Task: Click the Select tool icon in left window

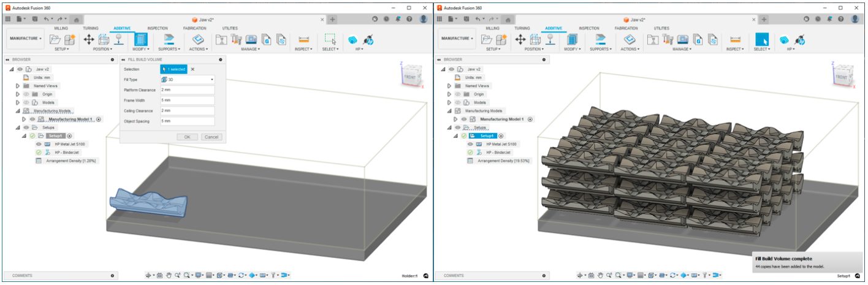Action: (x=330, y=39)
